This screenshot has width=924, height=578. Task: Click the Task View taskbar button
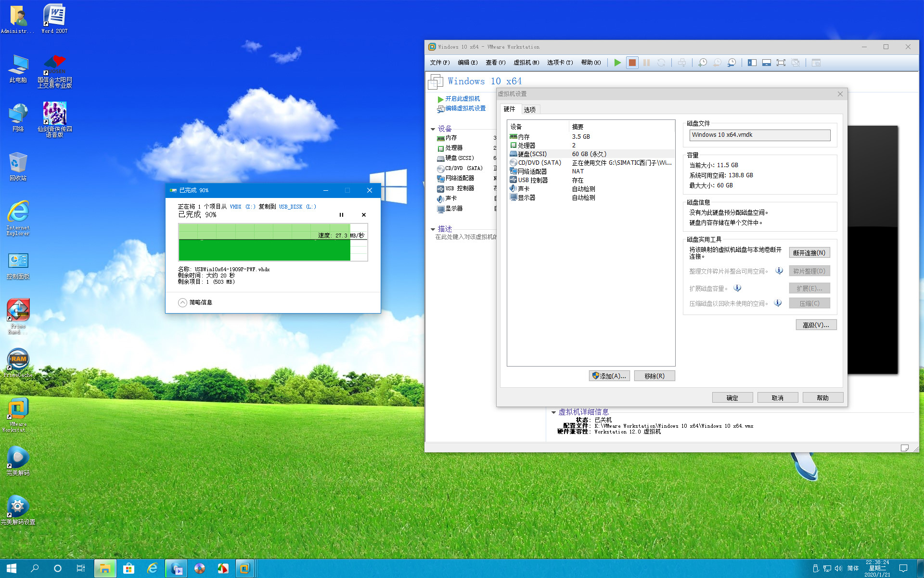tap(81, 568)
